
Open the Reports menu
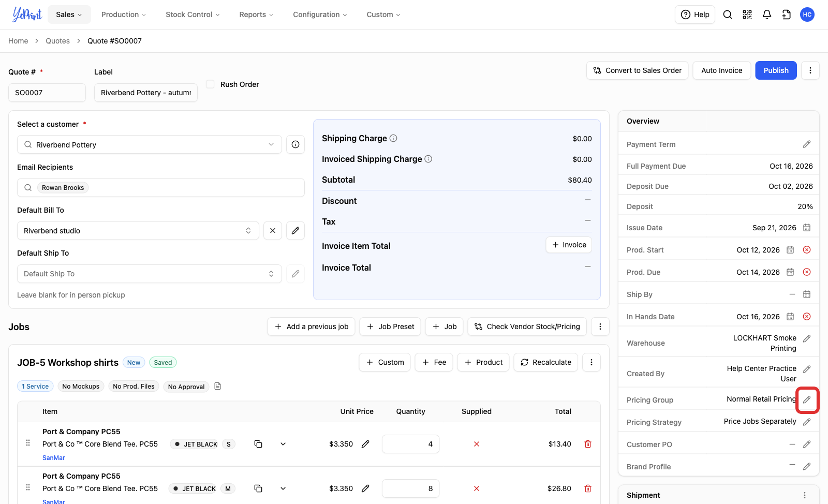pos(256,14)
